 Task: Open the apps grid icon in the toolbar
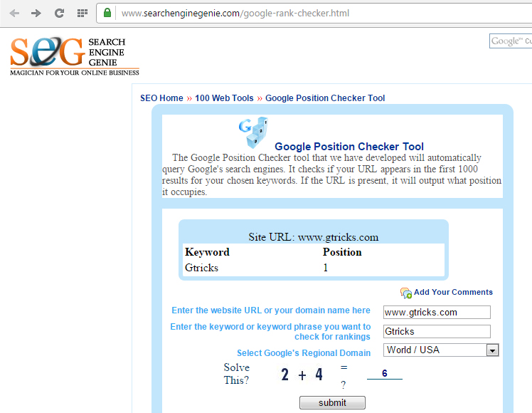point(83,14)
